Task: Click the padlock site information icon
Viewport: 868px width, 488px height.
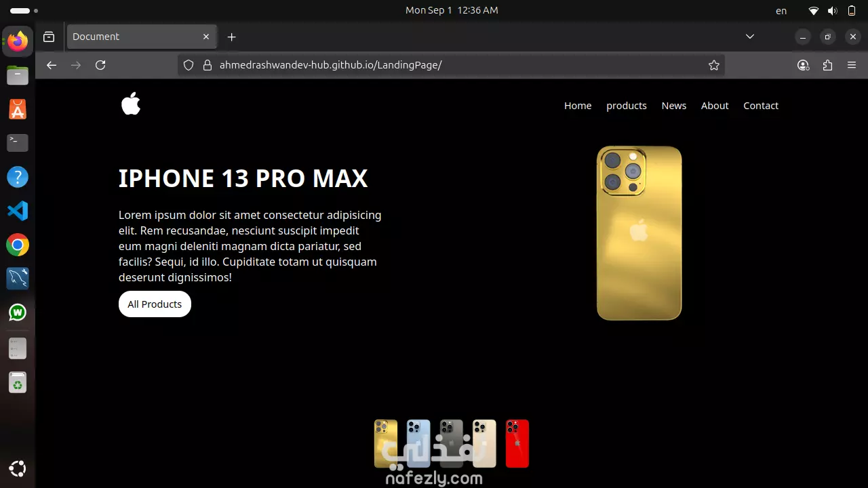Action: coord(208,65)
